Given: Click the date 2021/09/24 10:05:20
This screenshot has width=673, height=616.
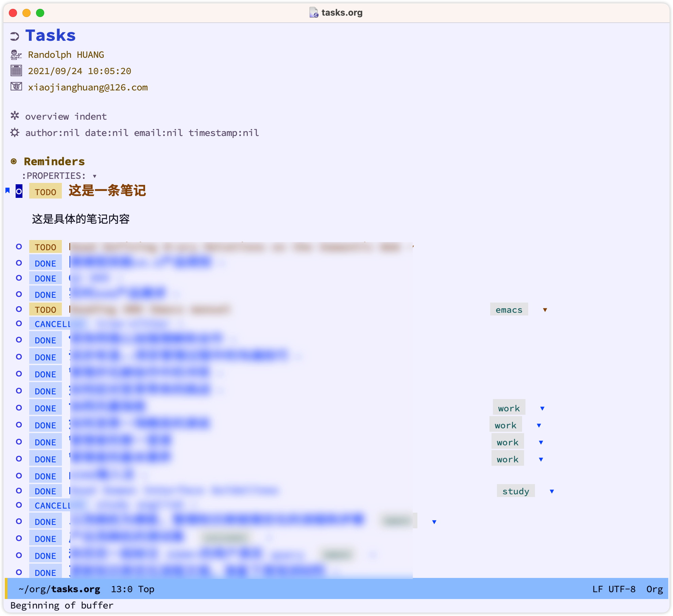Looking at the screenshot, I should pos(80,71).
